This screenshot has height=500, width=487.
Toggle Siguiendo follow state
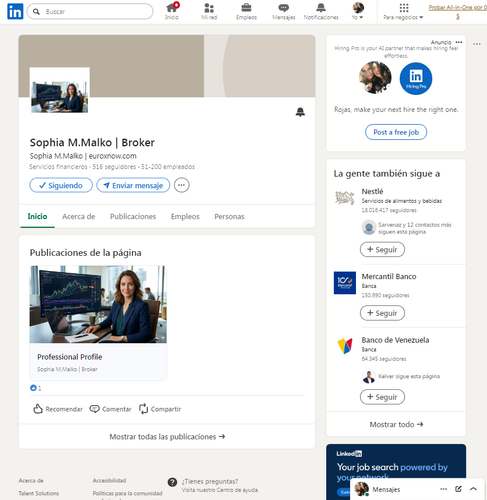(61, 185)
